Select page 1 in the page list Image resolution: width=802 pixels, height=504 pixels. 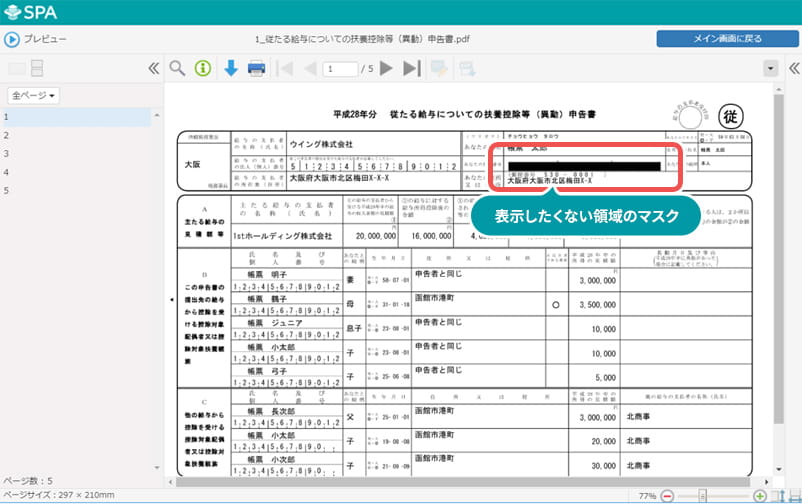click(x=76, y=117)
